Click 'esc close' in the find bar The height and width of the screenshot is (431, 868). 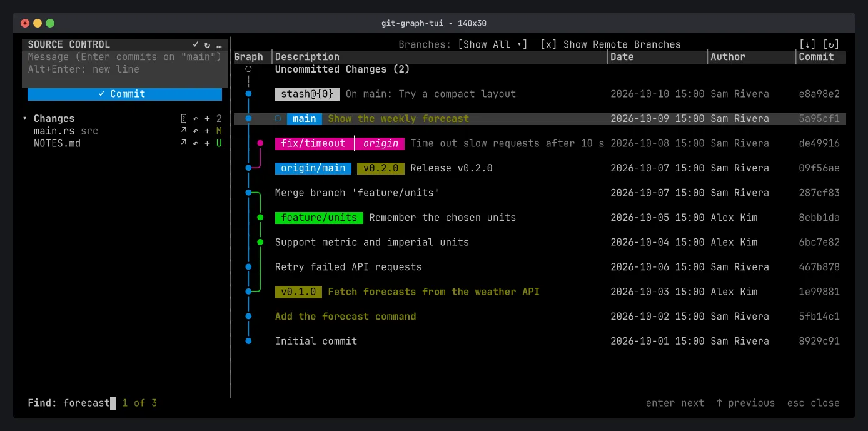point(813,403)
